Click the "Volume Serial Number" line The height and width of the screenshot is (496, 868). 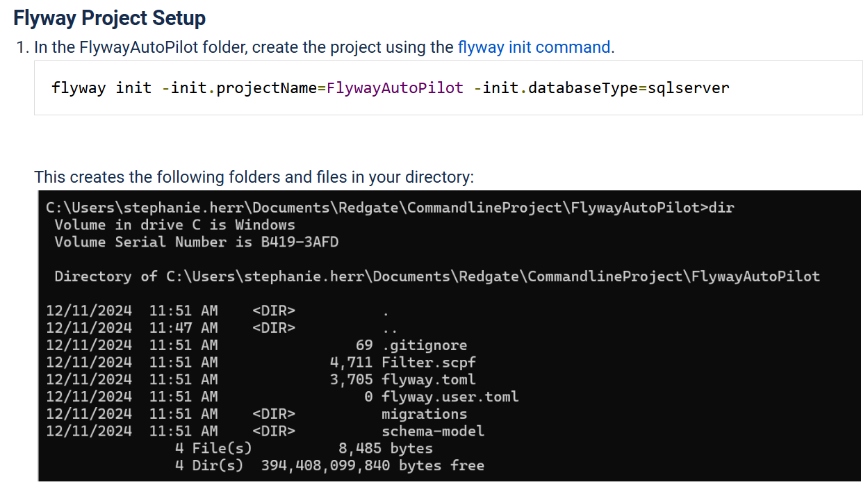click(196, 242)
